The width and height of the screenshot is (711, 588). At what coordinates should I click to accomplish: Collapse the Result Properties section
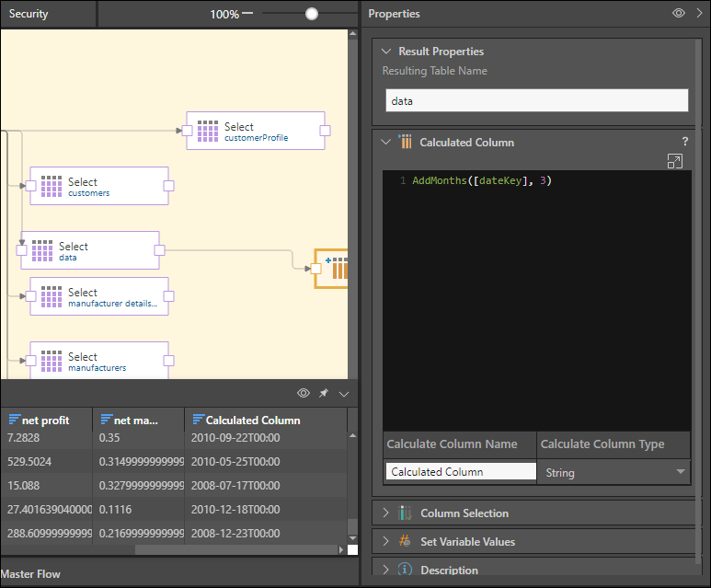[x=386, y=52]
